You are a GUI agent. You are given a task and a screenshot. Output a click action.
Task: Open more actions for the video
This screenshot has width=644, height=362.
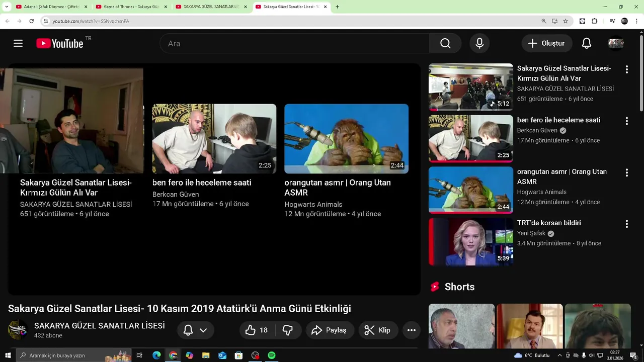coord(411,330)
